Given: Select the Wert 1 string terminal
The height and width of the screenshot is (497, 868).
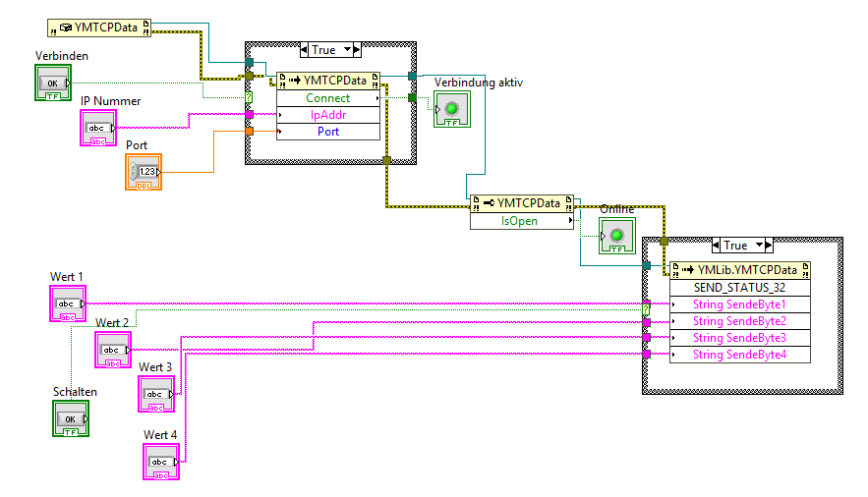Looking at the screenshot, I should click(68, 304).
